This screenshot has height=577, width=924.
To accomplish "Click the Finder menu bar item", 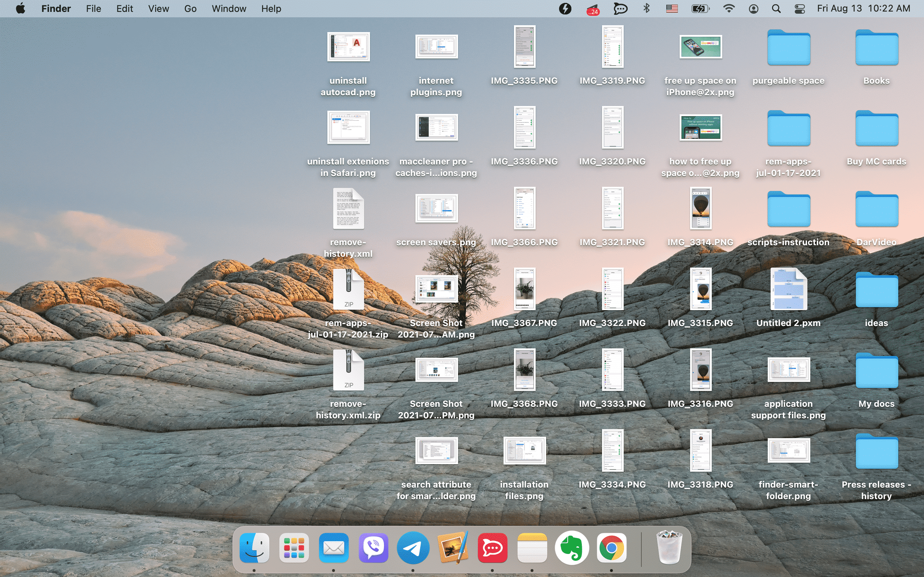I will coord(57,8).
